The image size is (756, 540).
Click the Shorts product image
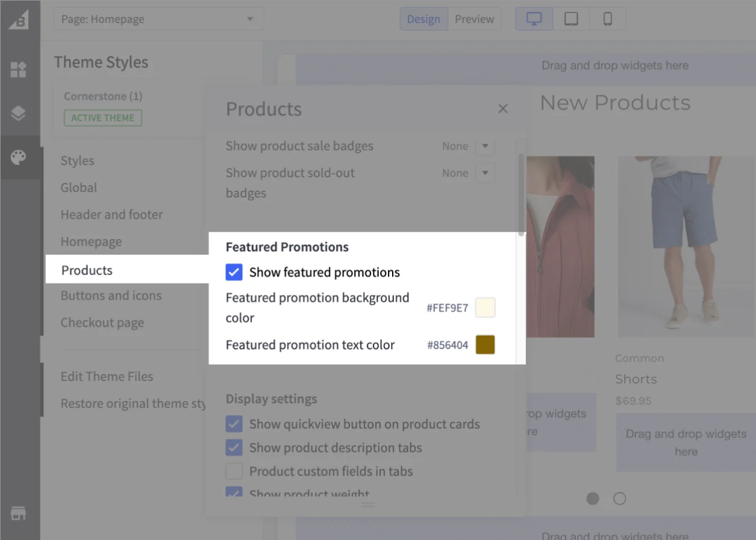(x=686, y=246)
